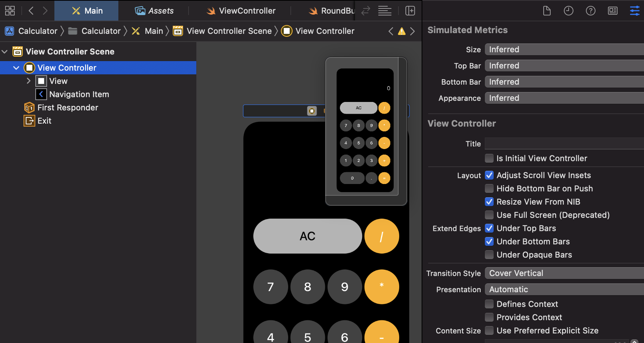Uncheck Under Bottom Bars
The width and height of the screenshot is (644, 343).
489,241
